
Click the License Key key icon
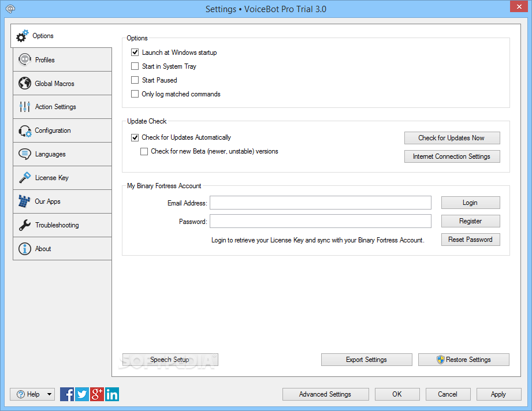coord(25,178)
